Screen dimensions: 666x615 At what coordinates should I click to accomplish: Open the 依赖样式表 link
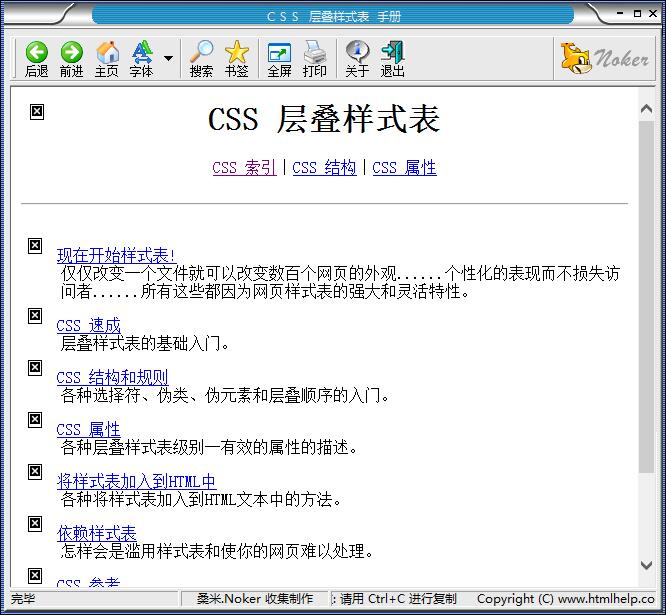(96, 533)
